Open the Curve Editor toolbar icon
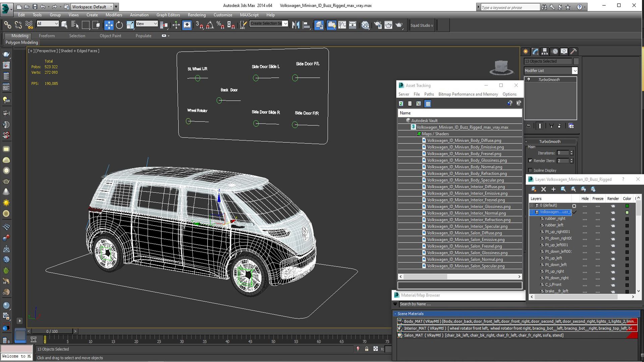The height and width of the screenshot is (362, 644). click(342, 25)
